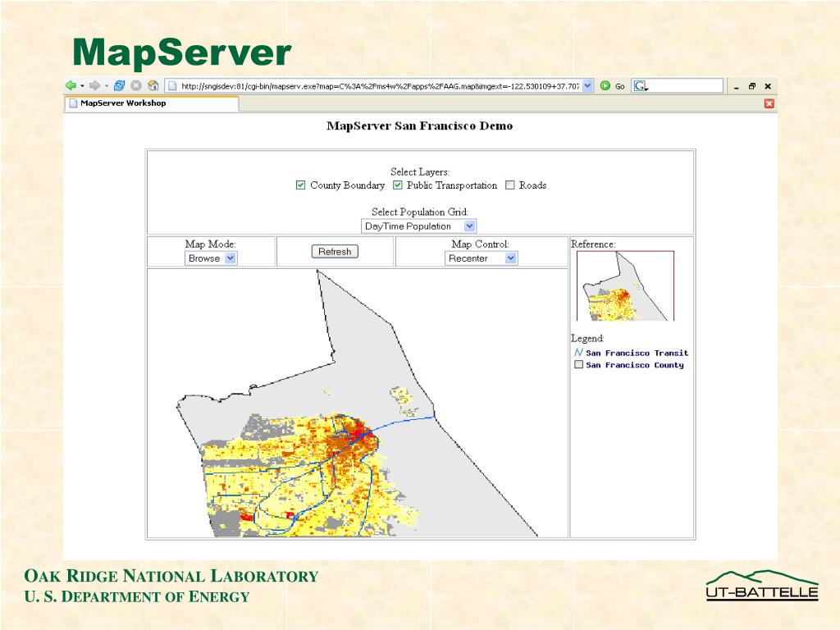840x630 pixels.
Task: Open the Back arrow history dropdown
Action: tap(82, 85)
